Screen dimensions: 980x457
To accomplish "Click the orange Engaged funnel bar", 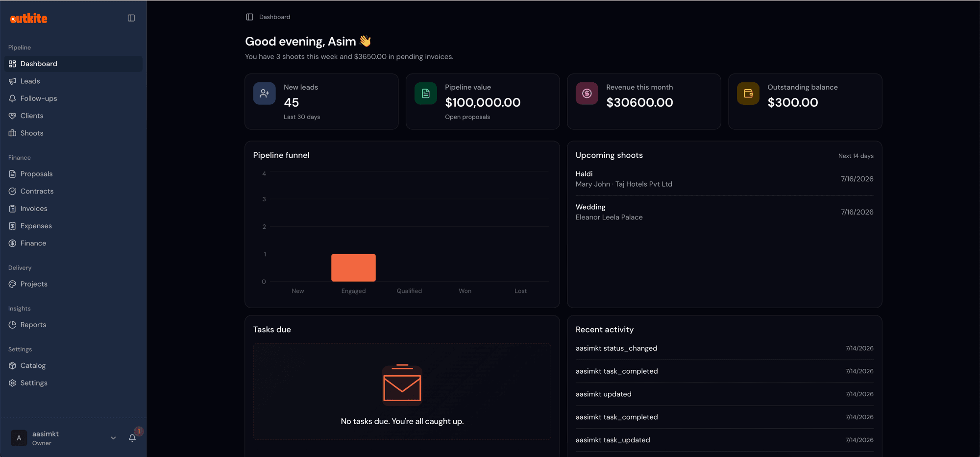I will 353,268.
